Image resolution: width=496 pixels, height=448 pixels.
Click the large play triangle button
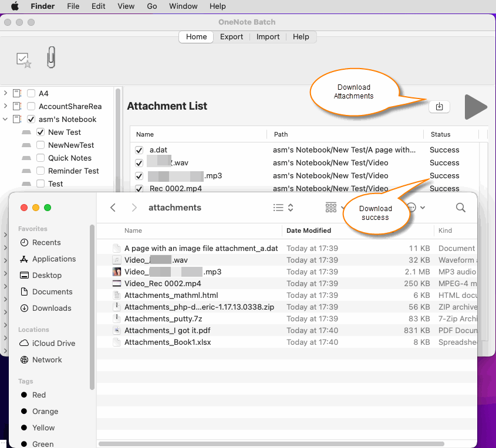[x=476, y=107]
